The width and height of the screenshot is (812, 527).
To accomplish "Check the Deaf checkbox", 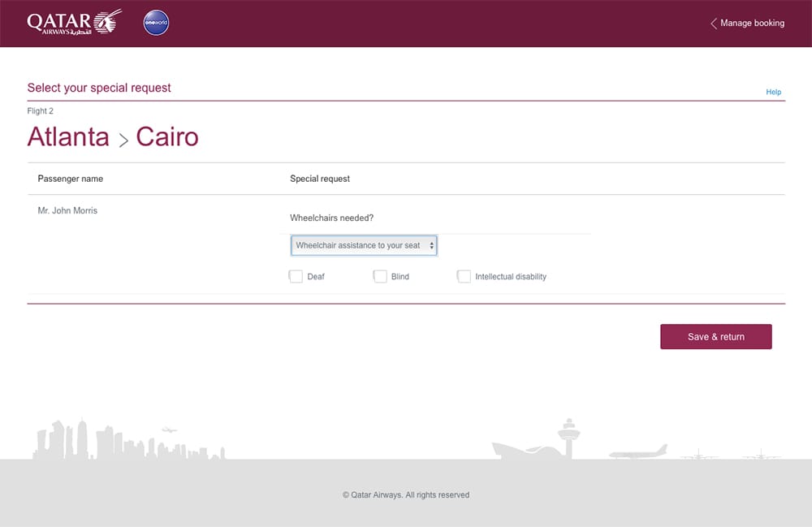I will click(x=296, y=276).
